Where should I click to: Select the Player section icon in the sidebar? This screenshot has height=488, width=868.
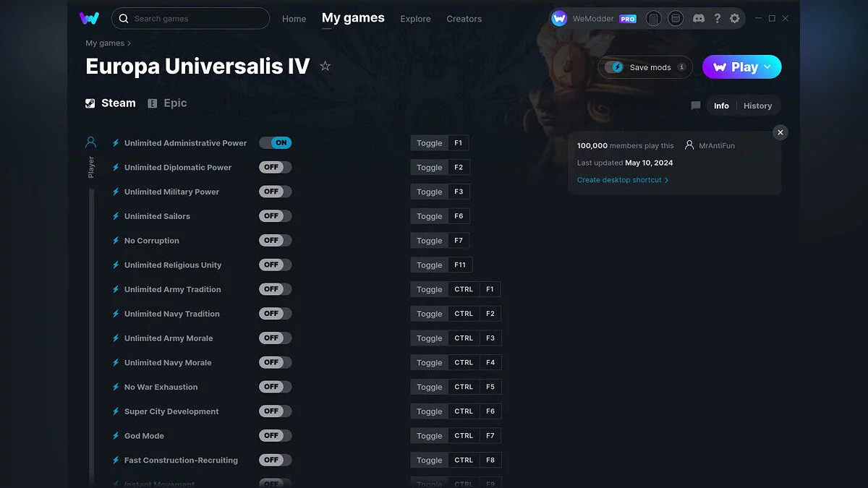pos(90,142)
